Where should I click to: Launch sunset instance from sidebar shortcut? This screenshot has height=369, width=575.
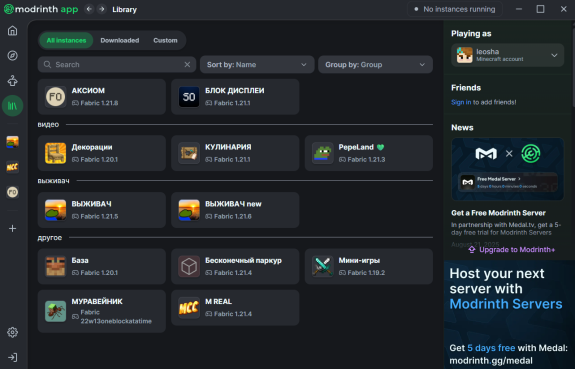pyautogui.click(x=12, y=142)
